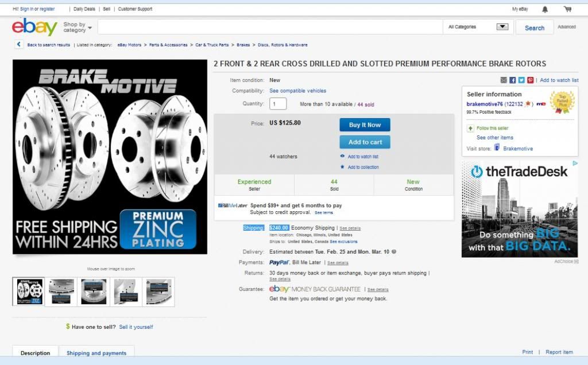Open the notifications bell icon
This screenshot has height=365, width=588.
tap(545, 9)
